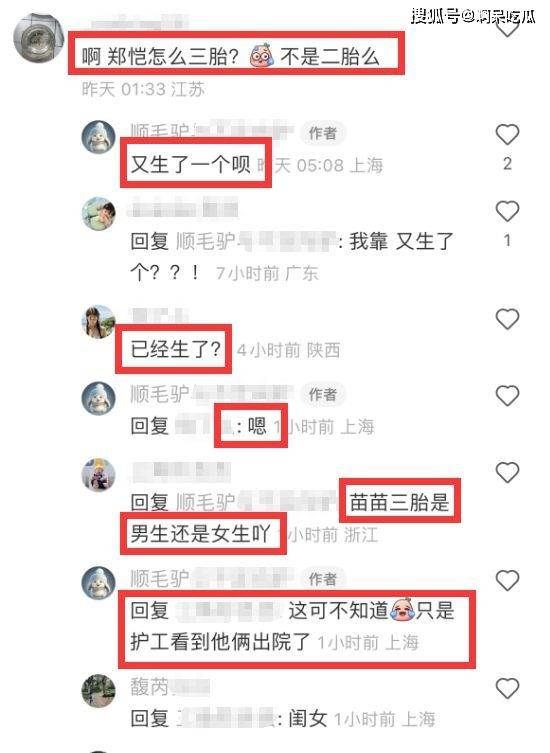
Task: Open avatar of top Jiangsu commenter
Action: 38,38
